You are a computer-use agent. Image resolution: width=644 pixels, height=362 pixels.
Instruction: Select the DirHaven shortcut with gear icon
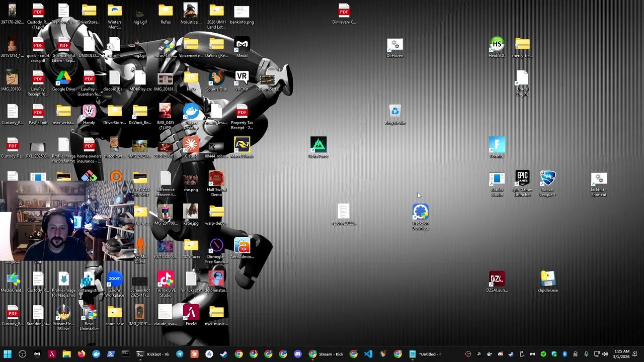pyautogui.click(x=395, y=48)
